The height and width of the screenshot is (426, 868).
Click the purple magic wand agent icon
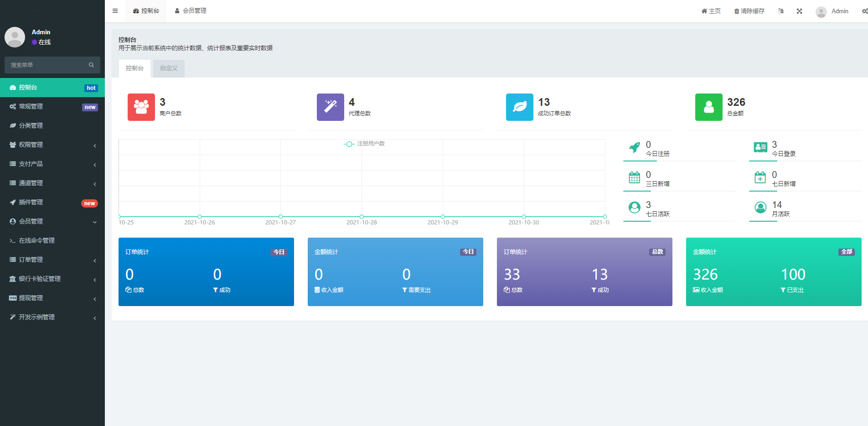tap(330, 107)
